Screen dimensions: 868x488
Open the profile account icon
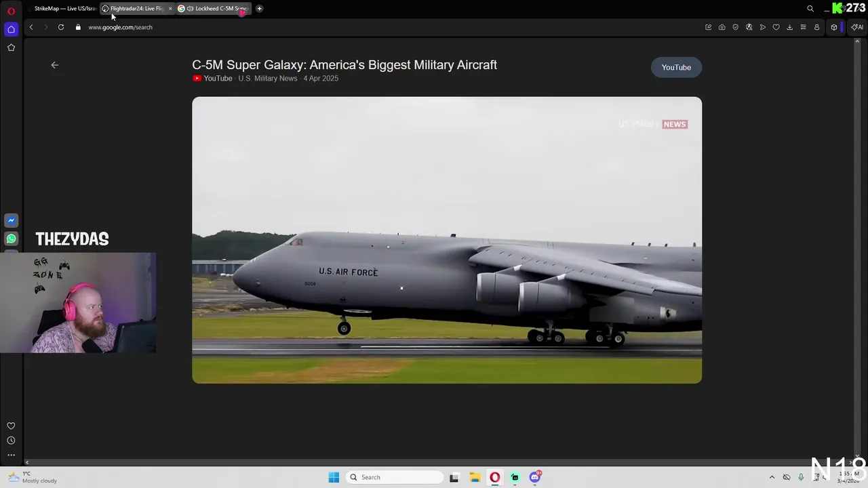816,27
